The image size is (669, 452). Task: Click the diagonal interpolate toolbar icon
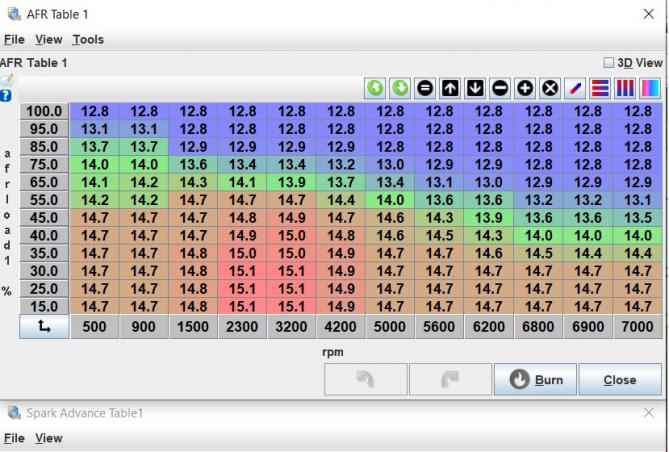point(575,88)
